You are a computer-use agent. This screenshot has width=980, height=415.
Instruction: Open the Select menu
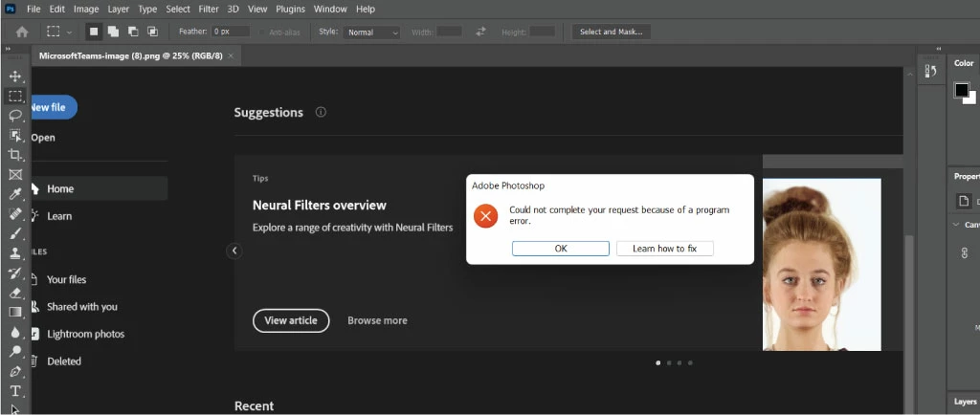[178, 9]
